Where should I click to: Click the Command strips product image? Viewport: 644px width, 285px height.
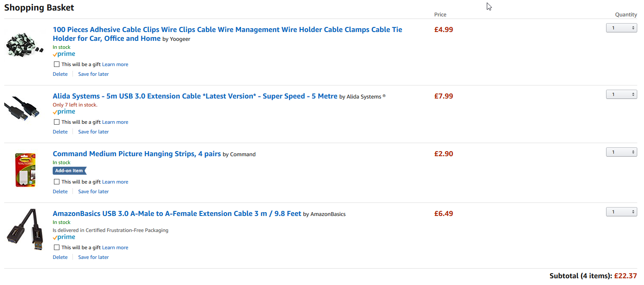point(25,170)
